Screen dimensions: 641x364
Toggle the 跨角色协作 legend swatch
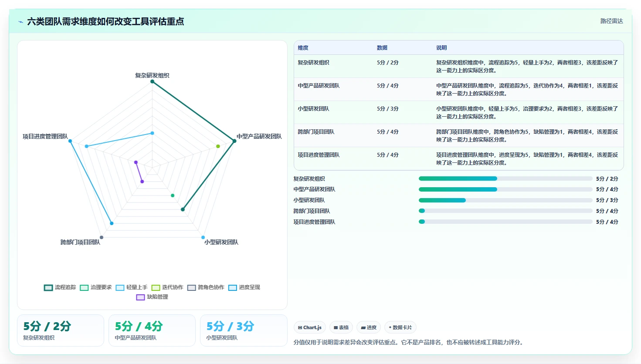click(191, 288)
